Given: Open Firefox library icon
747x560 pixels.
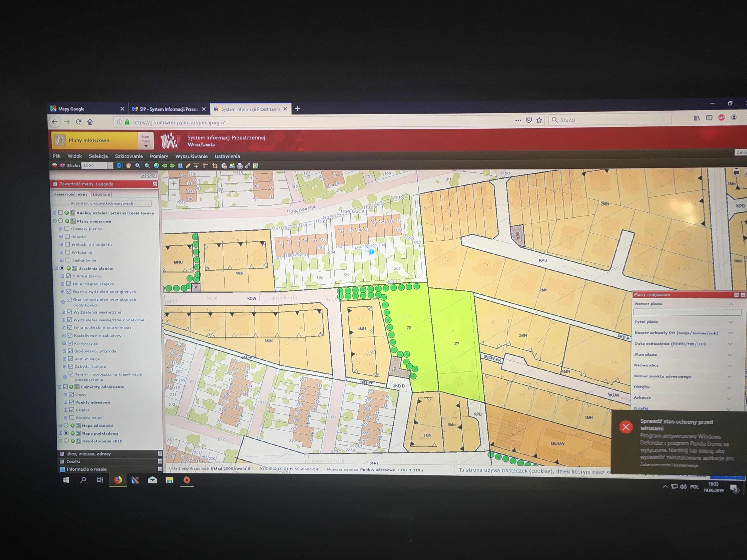Looking at the screenshot, I should pos(697,118).
